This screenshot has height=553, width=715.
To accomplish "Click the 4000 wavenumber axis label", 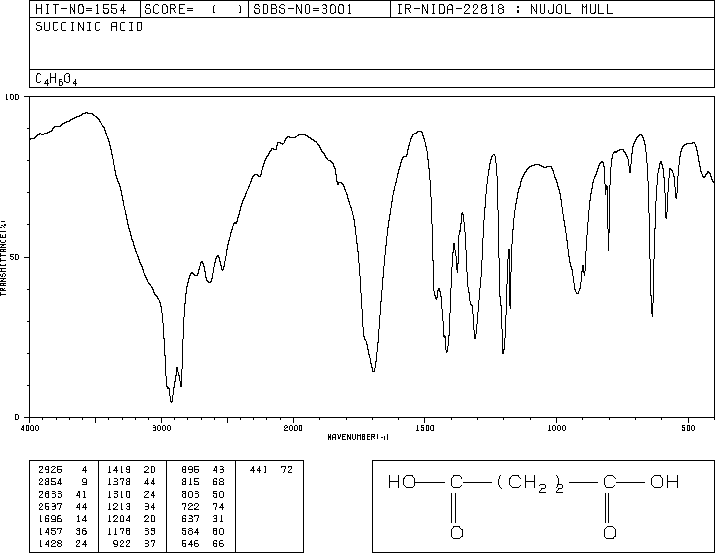I will (30, 428).
